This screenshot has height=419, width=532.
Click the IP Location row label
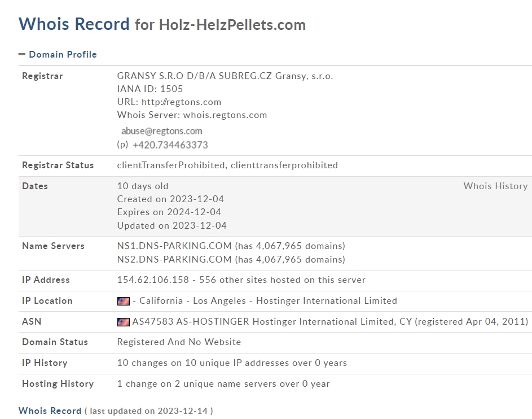tap(47, 301)
